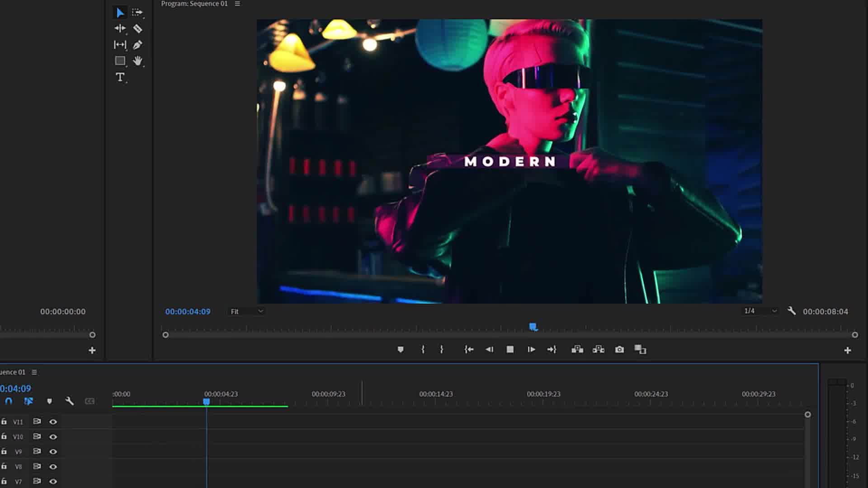Screen dimensions: 868x488
Task: Toggle sync lock for V10
Action: [37, 436]
